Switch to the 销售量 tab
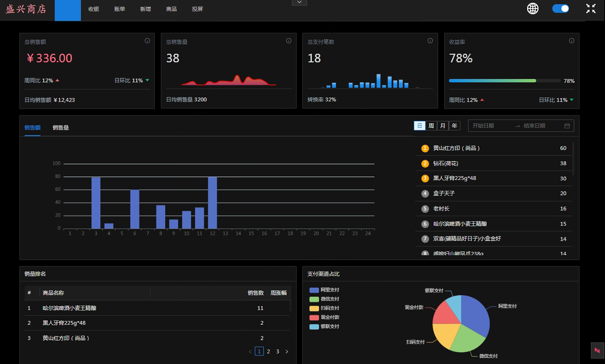Viewport: 605px width, 364px height. tap(61, 128)
